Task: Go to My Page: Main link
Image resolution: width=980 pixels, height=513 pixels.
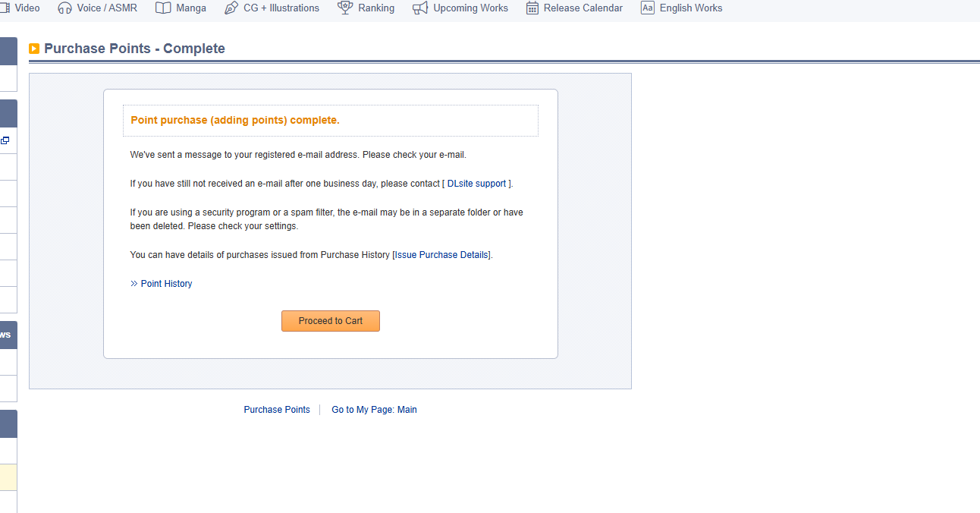Action: point(374,410)
